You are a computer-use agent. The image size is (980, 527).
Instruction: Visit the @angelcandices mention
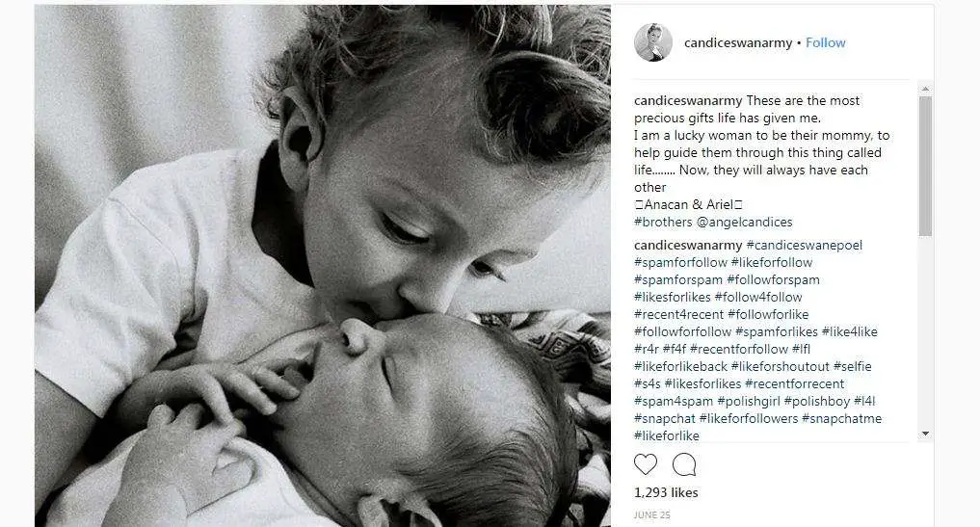point(744,222)
